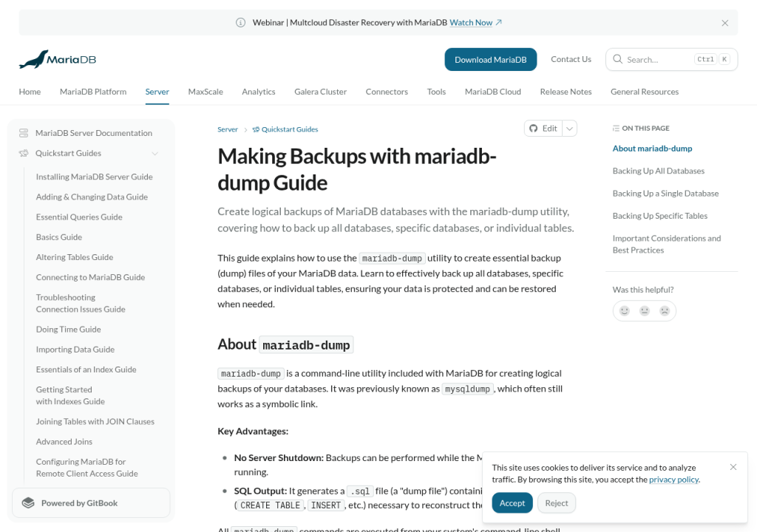Viewport: 757px width, 532px height.
Task: Open the Basics Guide page
Action: click(x=59, y=237)
